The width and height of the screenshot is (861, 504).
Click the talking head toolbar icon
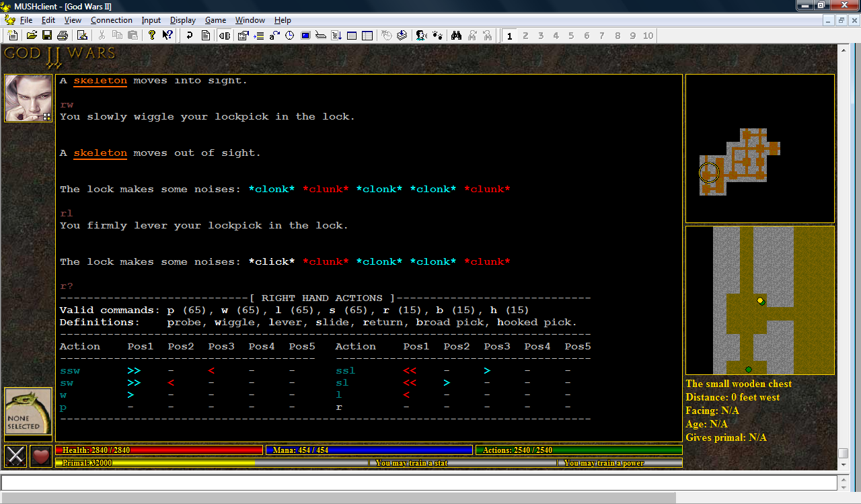coord(421,36)
